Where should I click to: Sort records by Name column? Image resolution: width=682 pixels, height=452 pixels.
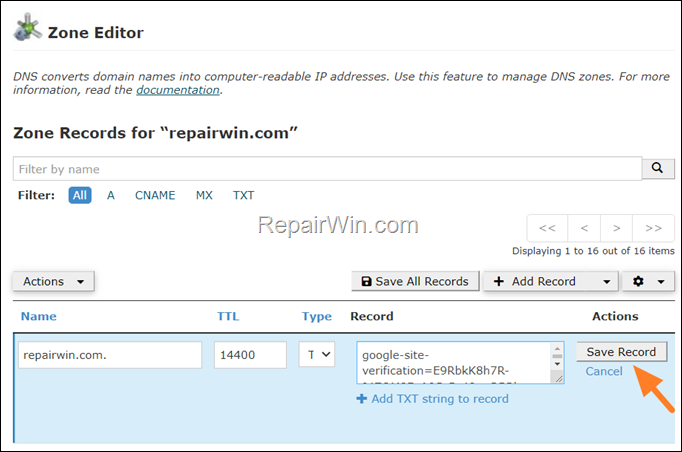(39, 316)
